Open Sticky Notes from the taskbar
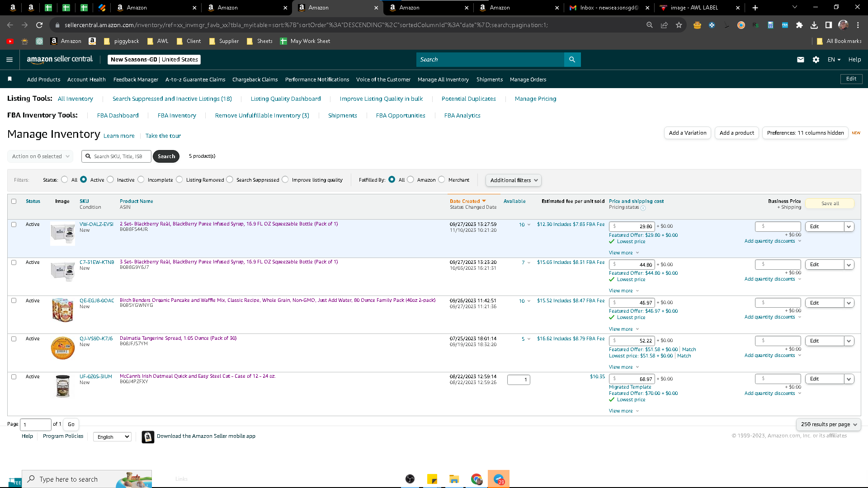868x488 pixels. point(432,479)
